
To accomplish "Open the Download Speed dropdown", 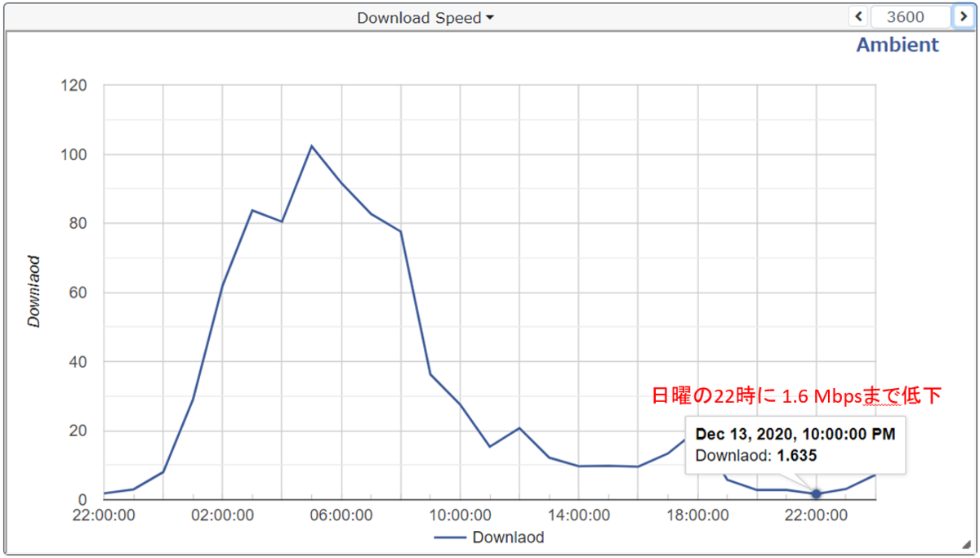I will pyautogui.click(x=425, y=18).
